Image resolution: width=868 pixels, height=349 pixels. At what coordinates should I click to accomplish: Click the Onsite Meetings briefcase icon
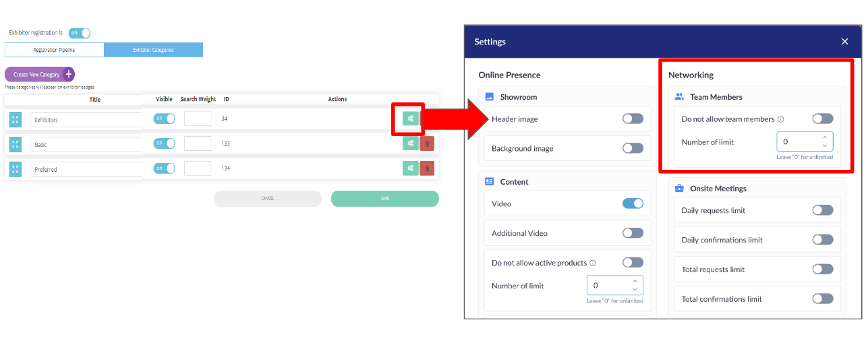click(680, 189)
